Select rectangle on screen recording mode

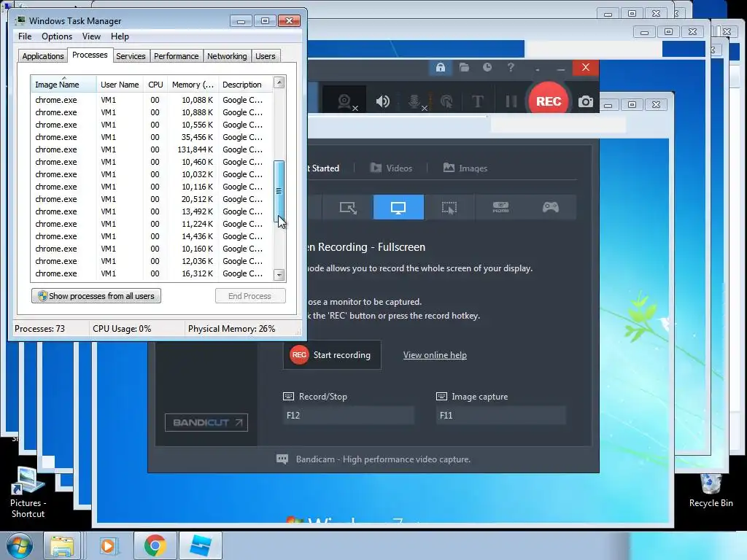[348, 207]
